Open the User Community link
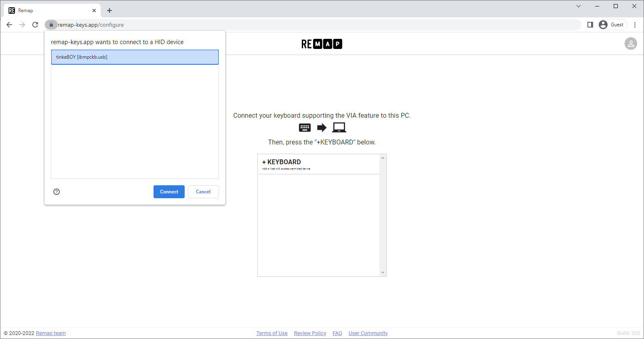Screen dimensions: 644x339 pos(368,333)
